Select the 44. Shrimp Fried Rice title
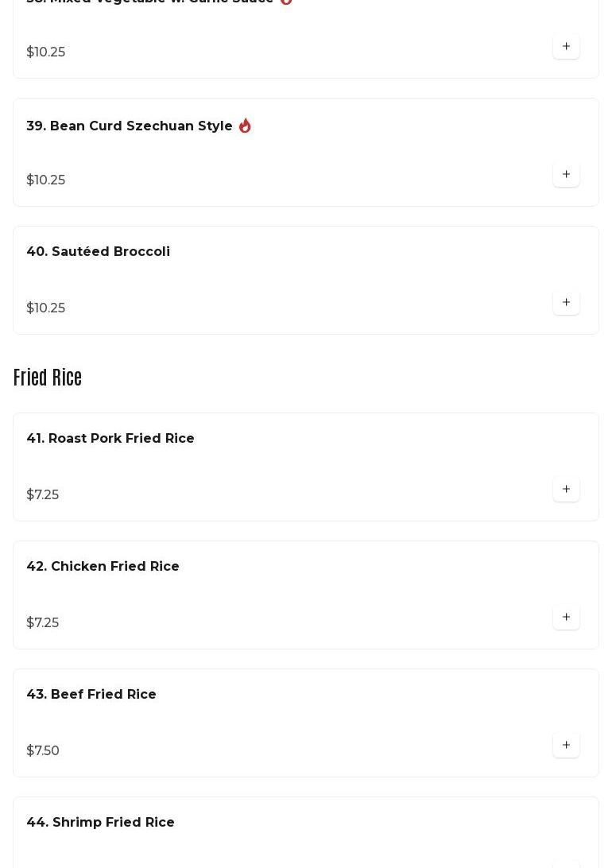This screenshot has height=868, width=612. tap(100, 822)
